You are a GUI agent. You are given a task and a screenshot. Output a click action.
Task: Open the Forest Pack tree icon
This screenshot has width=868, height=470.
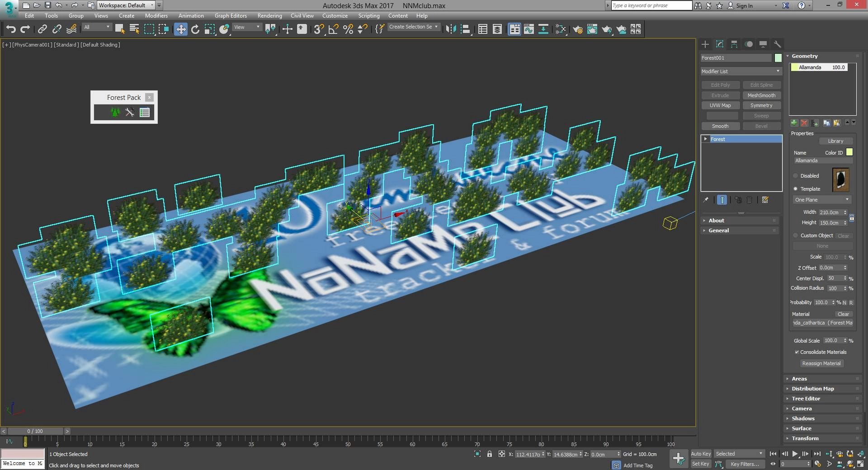click(x=115, y=112)
